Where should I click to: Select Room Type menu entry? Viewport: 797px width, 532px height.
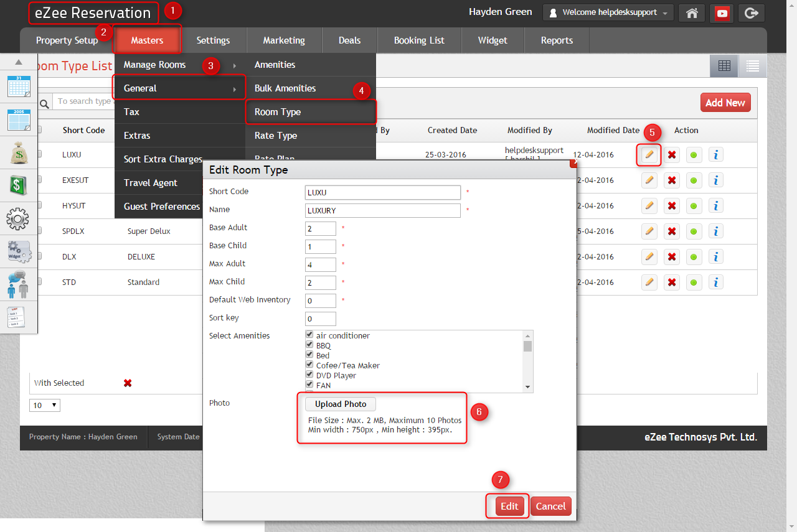[x=311, y=112]
